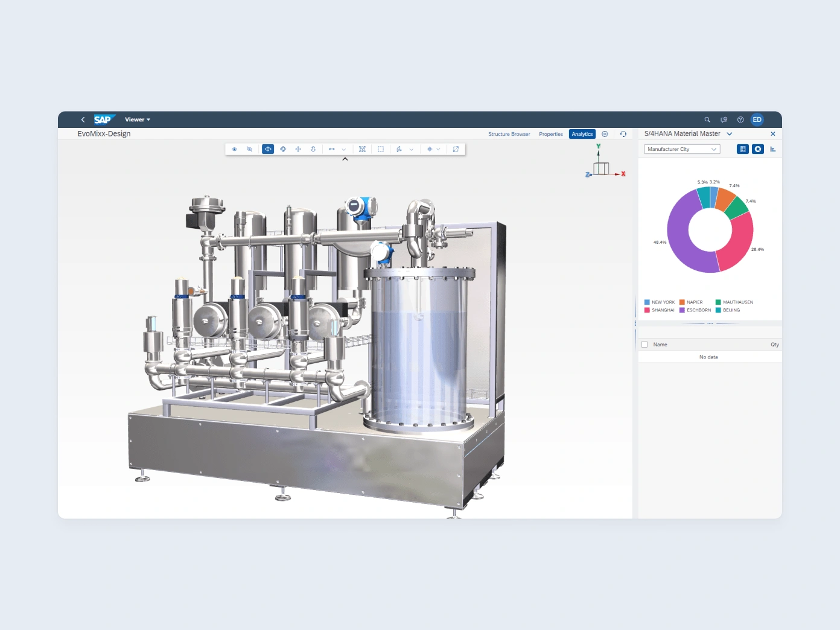The width and height of the screenshot is (840, 630).
Task: Close the S/4HANA Material Master panel
Action: 773,134
